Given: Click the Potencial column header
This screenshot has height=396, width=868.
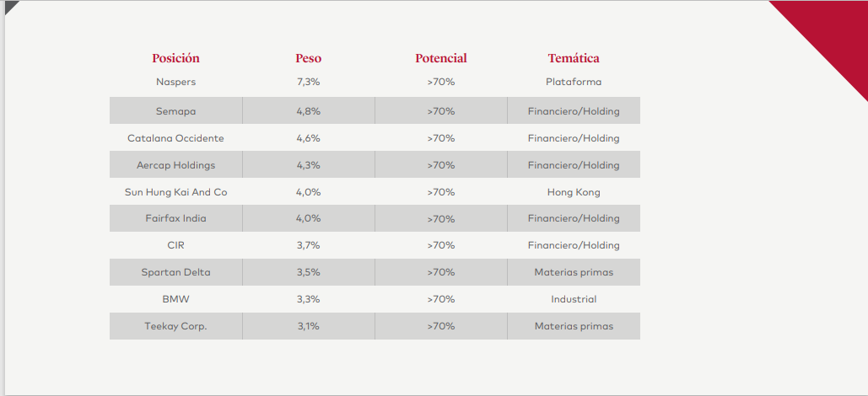Looking at the screenshot, I should (441, 58).
